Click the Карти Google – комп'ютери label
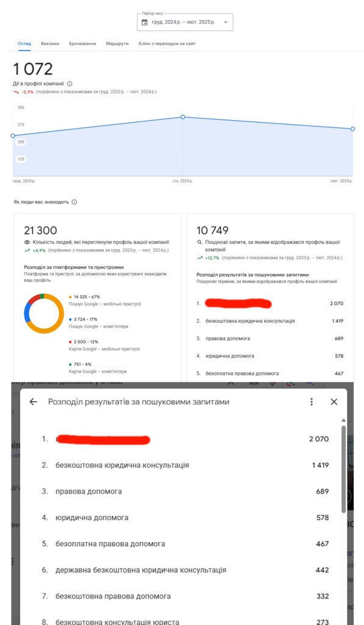Image resolution: width=364 pixels, height=625 pixels. click(98, 372)
